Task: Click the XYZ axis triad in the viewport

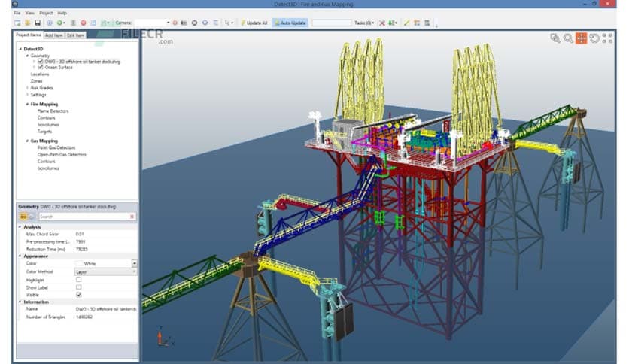Action: [165, 337]
